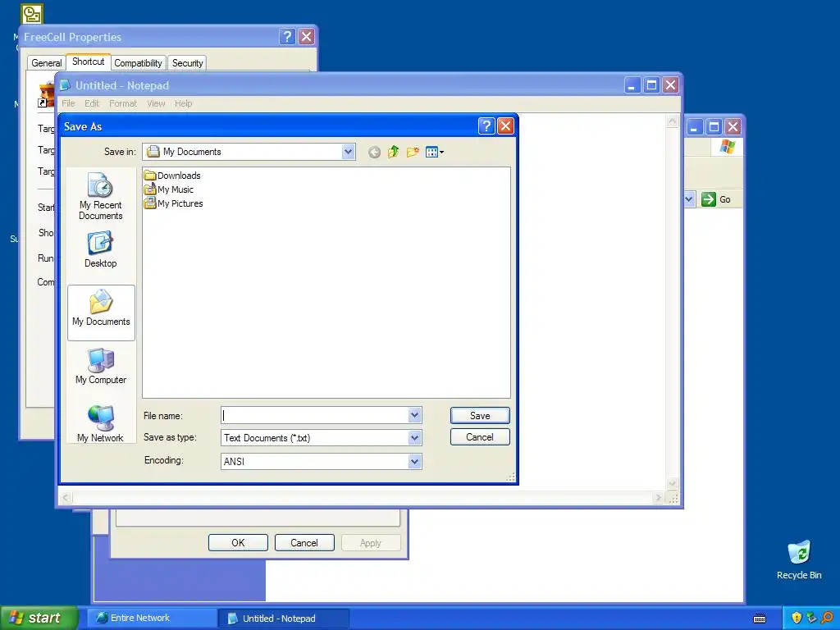Create a new folder in Save As dialog
Screen dimensions: 840x630
pos(413,152)
